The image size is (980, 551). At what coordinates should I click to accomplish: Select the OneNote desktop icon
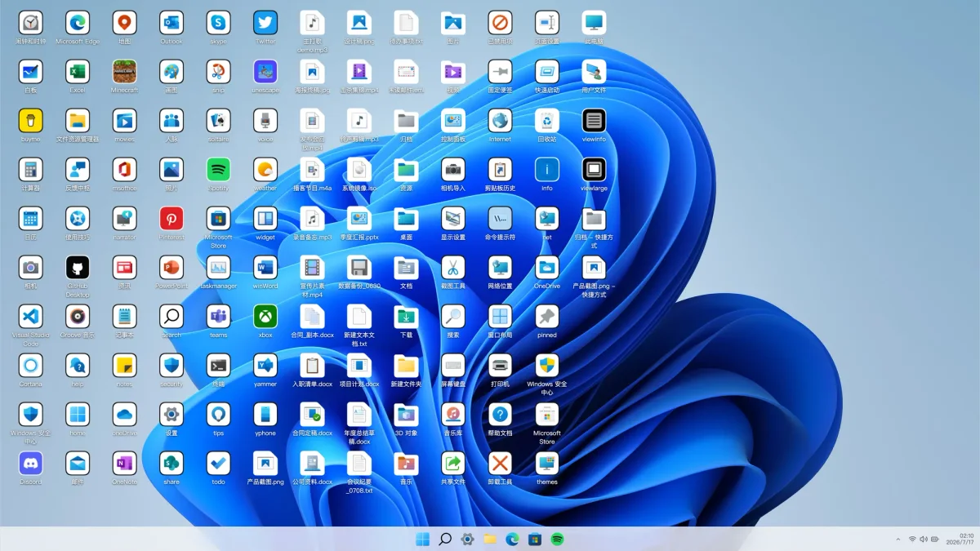tap(124, 464)
